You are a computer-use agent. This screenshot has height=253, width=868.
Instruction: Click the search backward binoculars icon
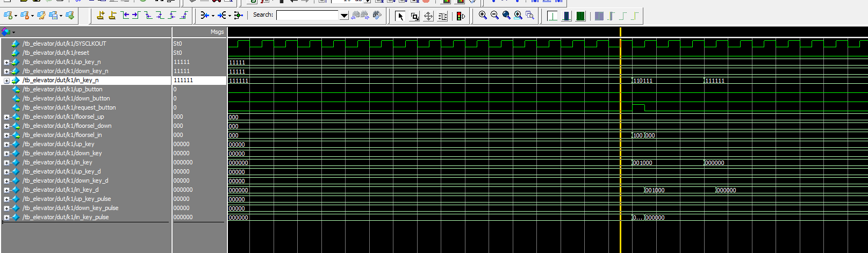pyautogui.click(x=355, y=16)
